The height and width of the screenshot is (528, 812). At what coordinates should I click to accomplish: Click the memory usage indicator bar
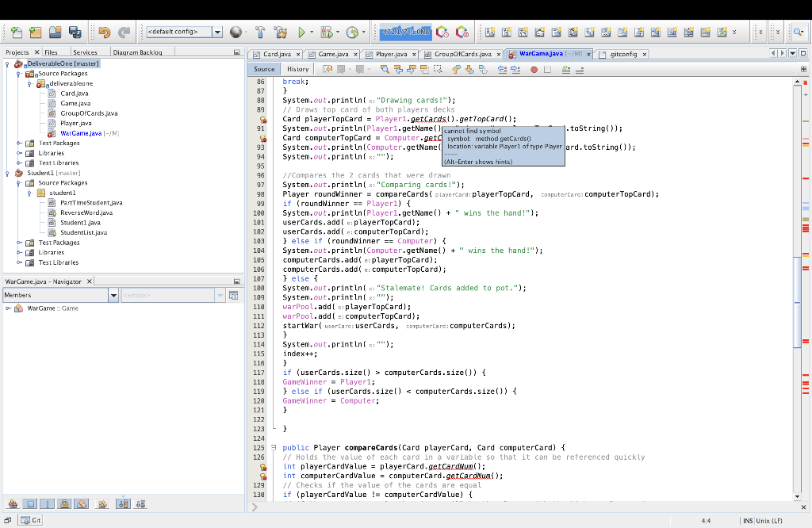[404, 33]
